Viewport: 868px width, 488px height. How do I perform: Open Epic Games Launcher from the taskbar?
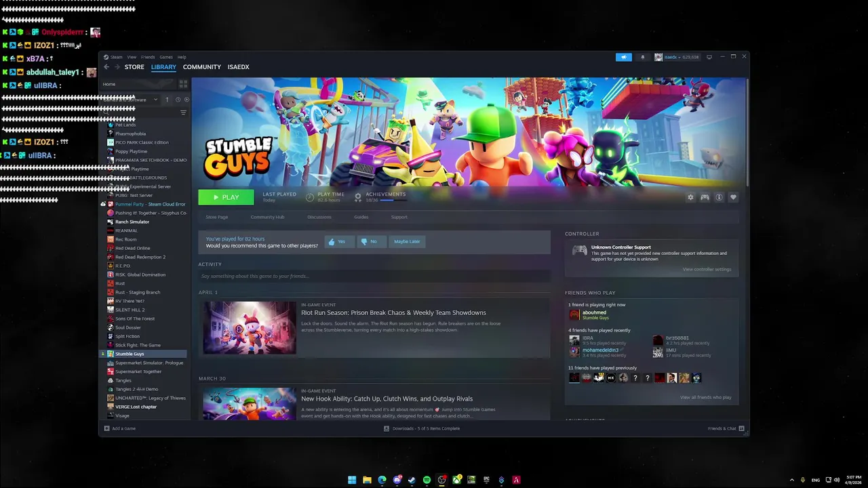[x=486, y=480]
